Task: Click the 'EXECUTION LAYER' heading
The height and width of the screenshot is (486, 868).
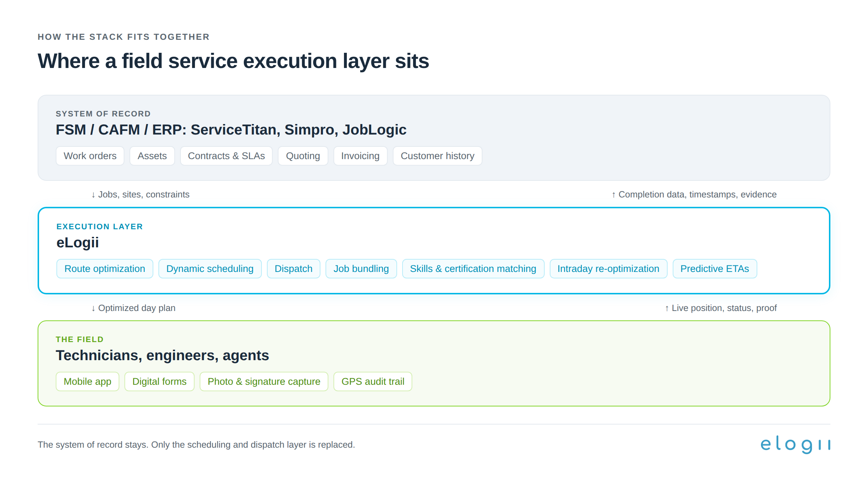Action: click(x=100, y=227)
